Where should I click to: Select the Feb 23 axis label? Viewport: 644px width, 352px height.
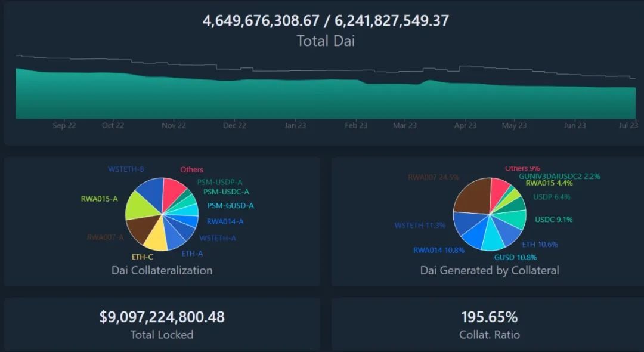pyautogui.click(x=356, y=126)
